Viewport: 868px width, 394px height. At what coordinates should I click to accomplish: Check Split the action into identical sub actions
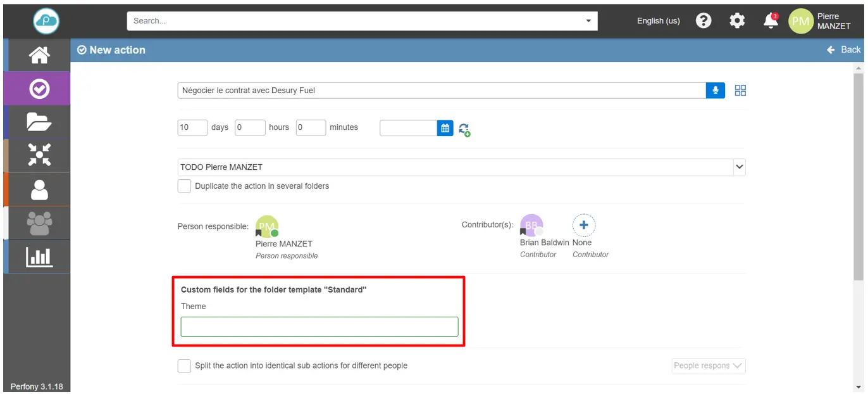pyautogui.click(x=184, y=365)
